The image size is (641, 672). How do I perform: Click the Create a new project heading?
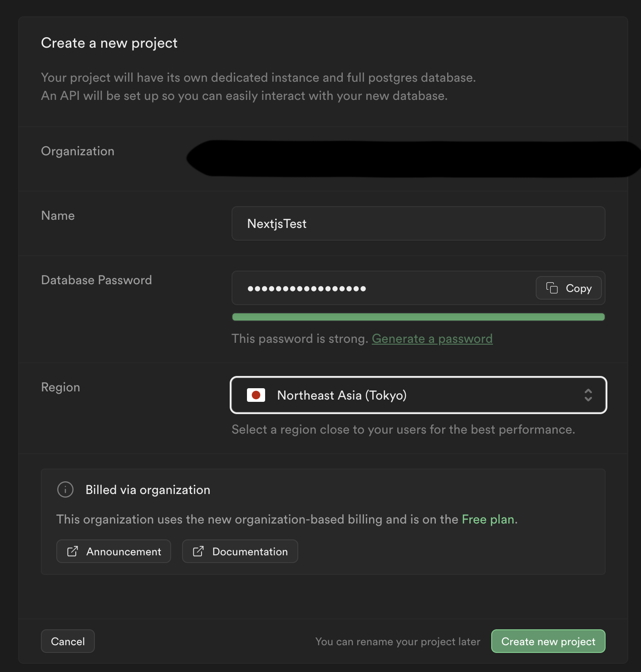(x=109, y=43)
